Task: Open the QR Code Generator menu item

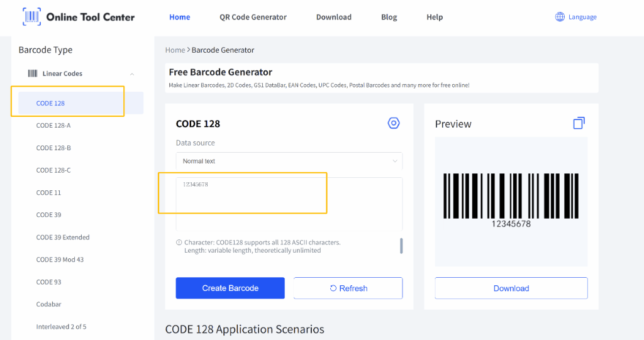Action: pyautogui.click(x=253, y=17)
